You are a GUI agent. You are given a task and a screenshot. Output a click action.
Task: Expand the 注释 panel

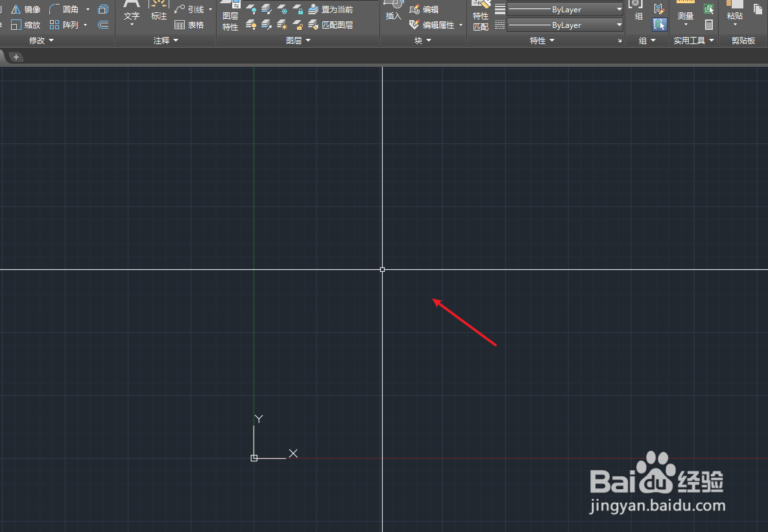coord(165,41)
